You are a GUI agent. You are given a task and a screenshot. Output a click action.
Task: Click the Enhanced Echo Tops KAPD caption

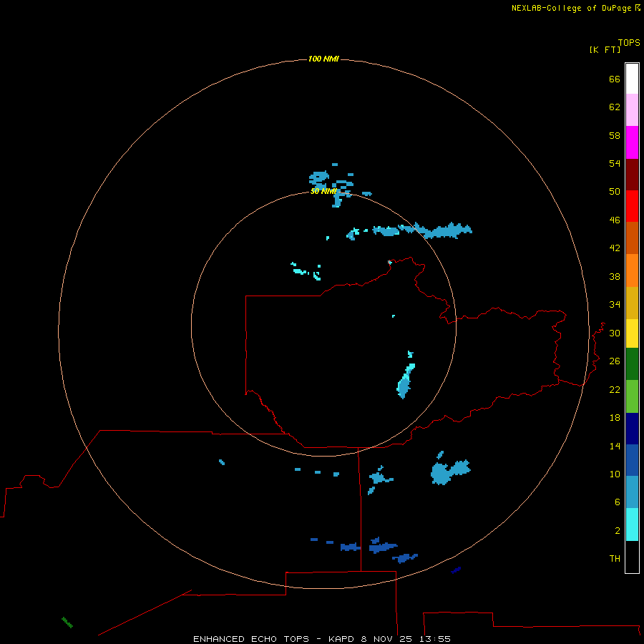tap(321, 639)
